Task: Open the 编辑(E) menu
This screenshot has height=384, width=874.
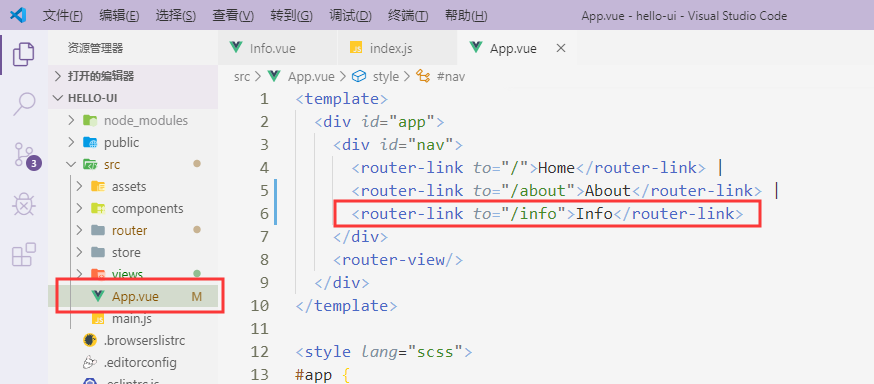Action: point(119,16)
